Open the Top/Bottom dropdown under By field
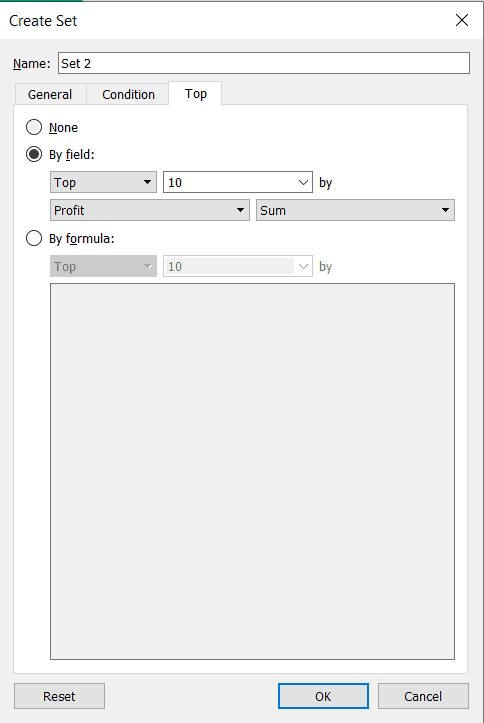The width and height of the screenshot is (484, 723). [x=103, y=182]
